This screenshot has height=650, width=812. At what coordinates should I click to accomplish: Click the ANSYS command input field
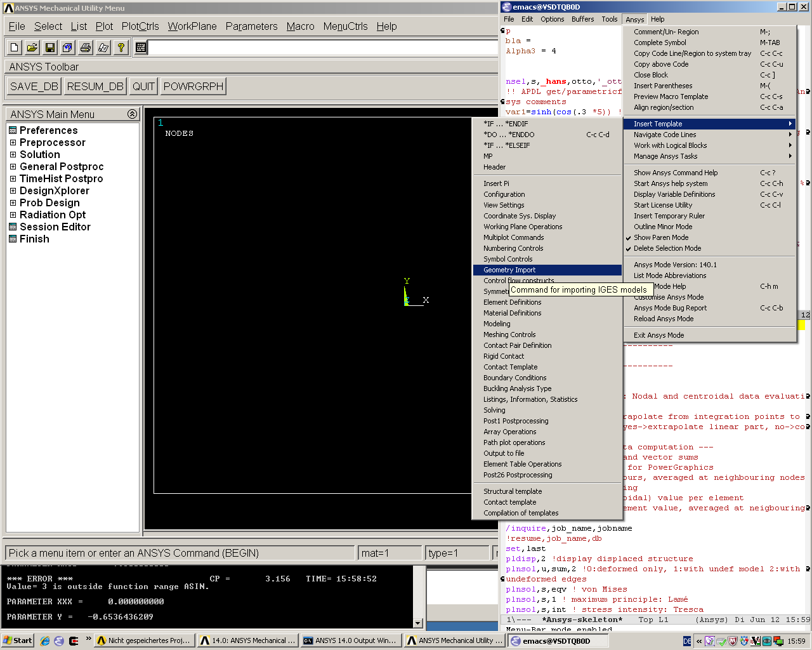point(324,48)
